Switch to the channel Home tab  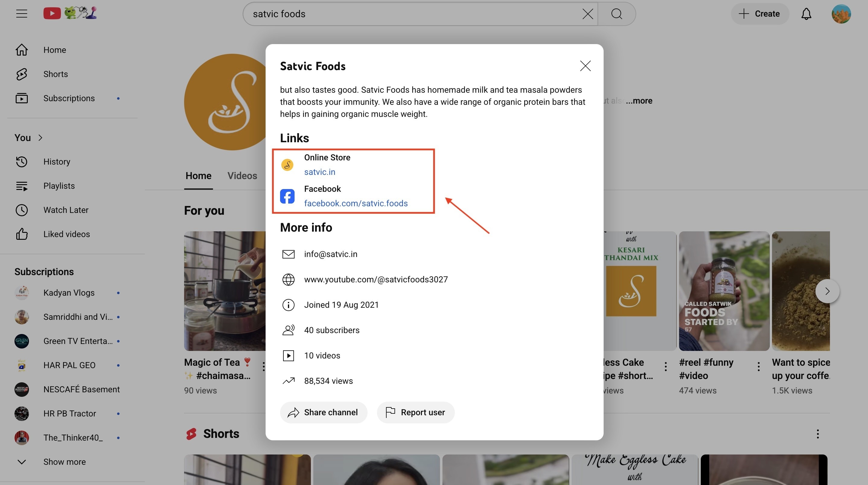[x=199, y=176]
